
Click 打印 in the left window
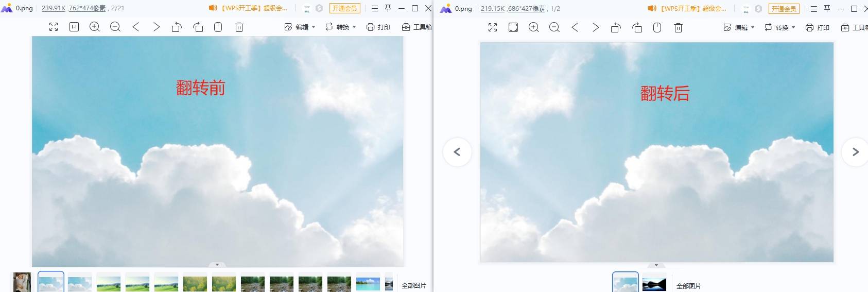click(x=378, y=27)
